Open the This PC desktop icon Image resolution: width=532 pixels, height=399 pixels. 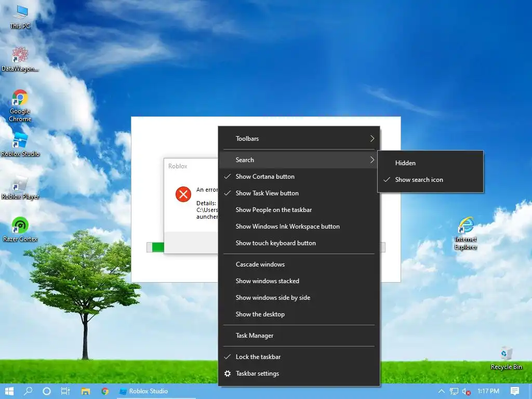click(x=20, y=17)
